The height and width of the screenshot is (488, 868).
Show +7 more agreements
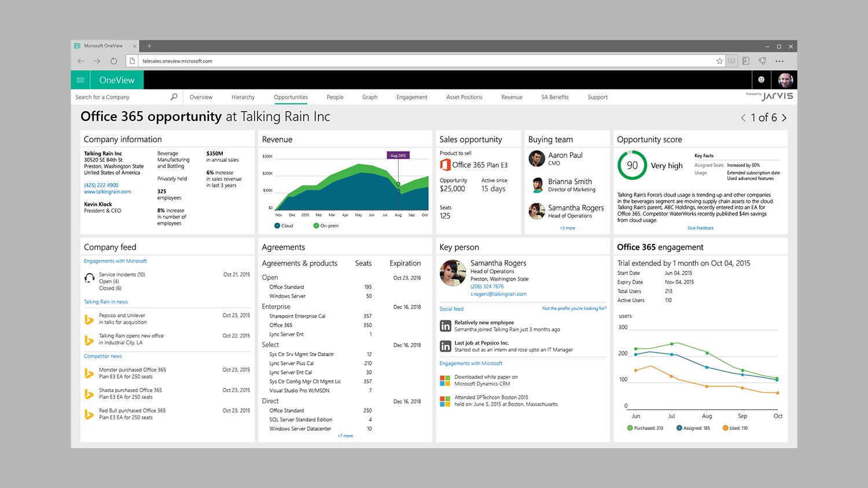point(345,436)
